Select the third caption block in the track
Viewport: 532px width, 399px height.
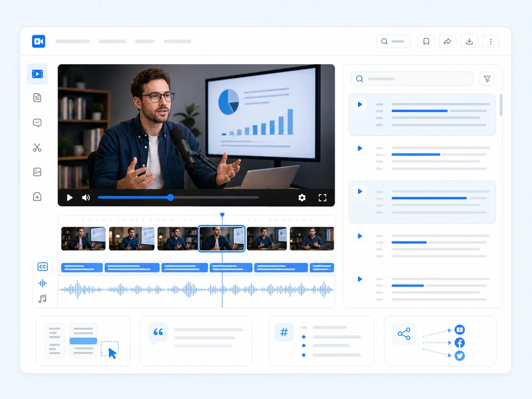pos(185,268)
